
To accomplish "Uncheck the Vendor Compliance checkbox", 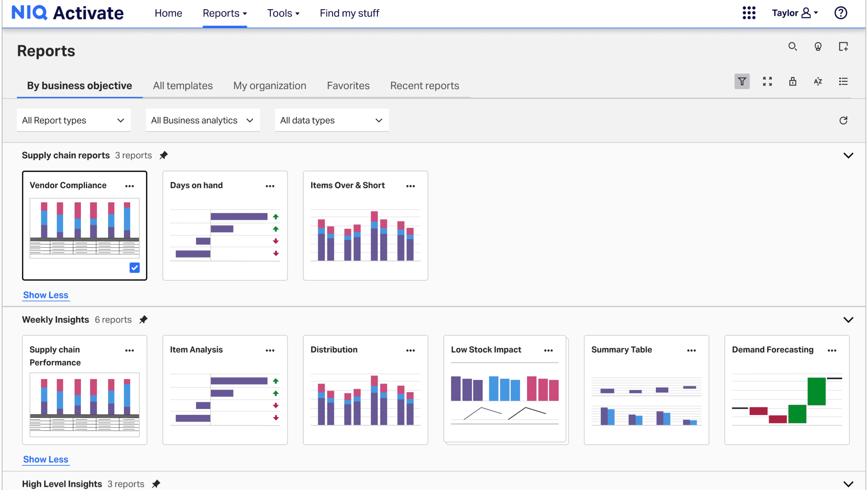I will 135,267.
